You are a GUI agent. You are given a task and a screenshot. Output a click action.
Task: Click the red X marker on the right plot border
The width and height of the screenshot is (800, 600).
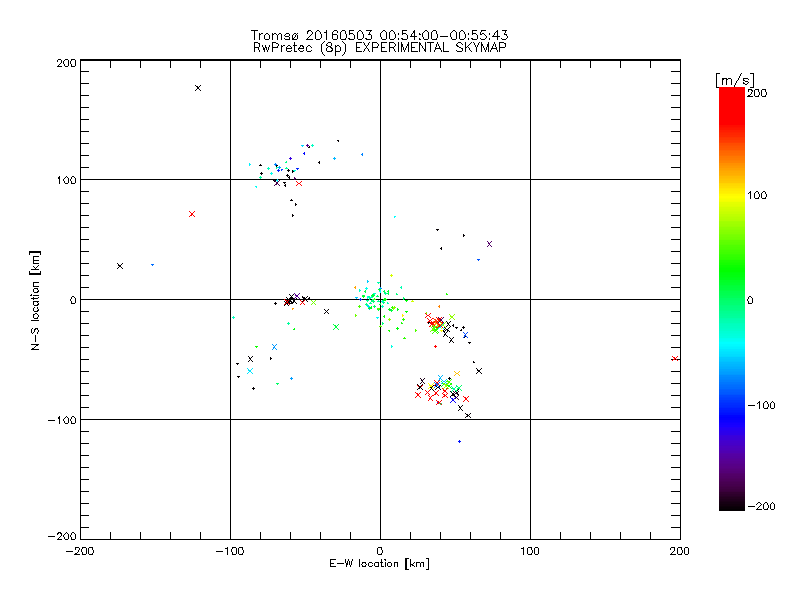coord(675,359)
